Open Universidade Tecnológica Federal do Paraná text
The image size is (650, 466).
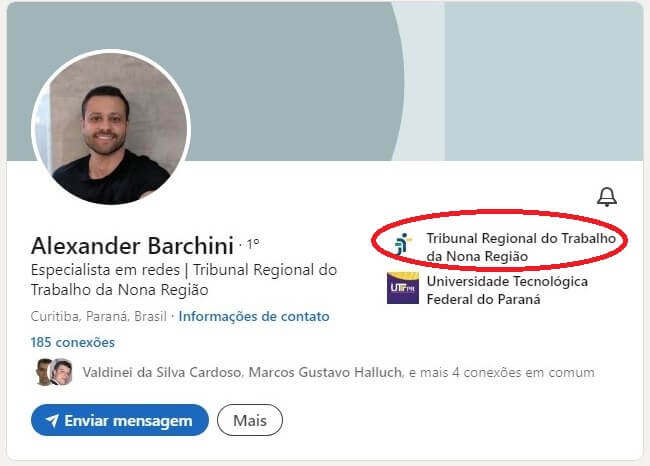pyautogui.click(x=507, y=290)
